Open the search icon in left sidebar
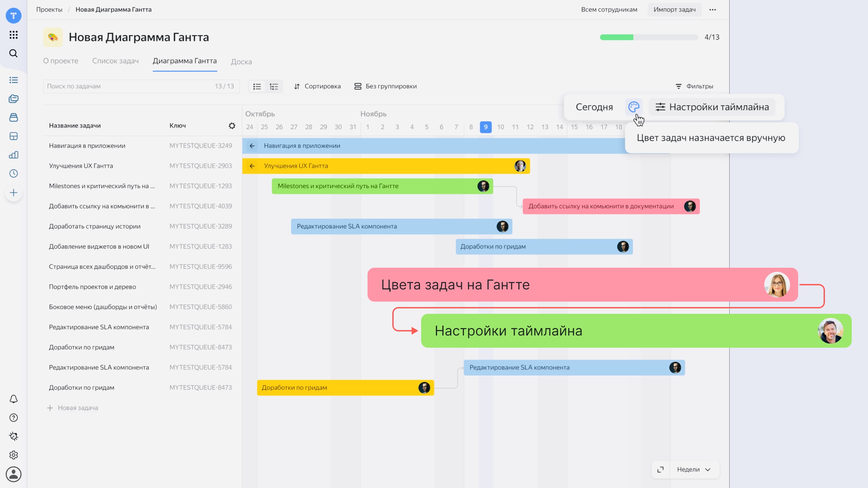This screenshot has height=488, width=868. tap(14, 54)
